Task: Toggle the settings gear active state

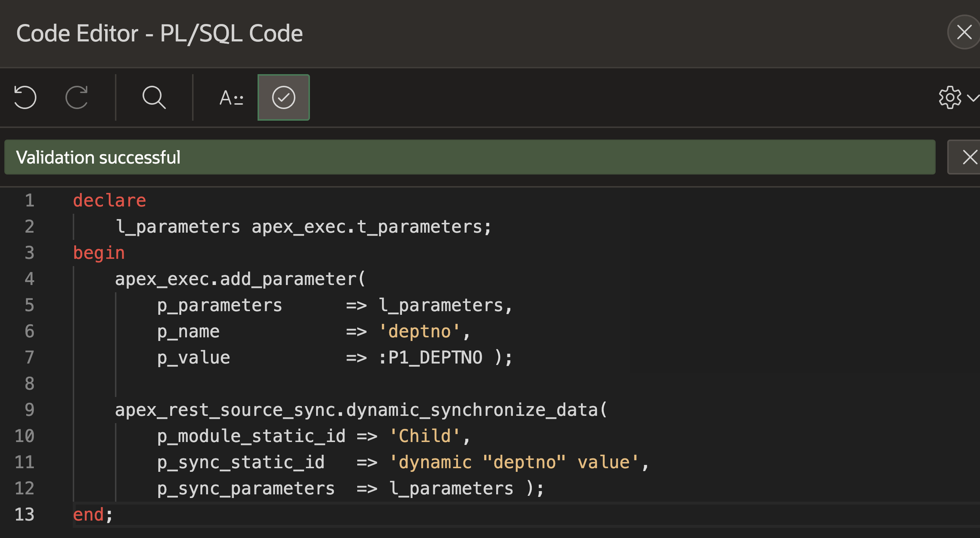Action: pyautogui.click(x=949, y=97)
